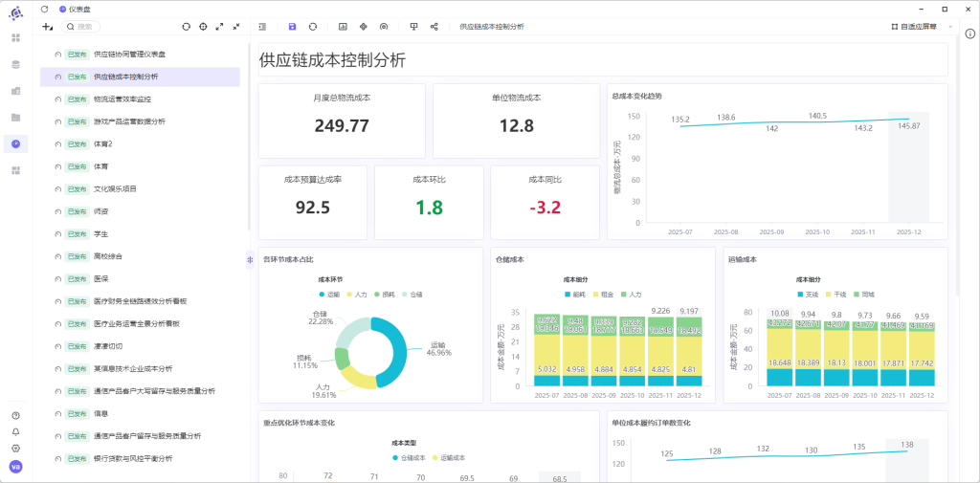Expand all tree nodes icon
This screenshot has width=980, height=483.
click(x=219, y=27)
